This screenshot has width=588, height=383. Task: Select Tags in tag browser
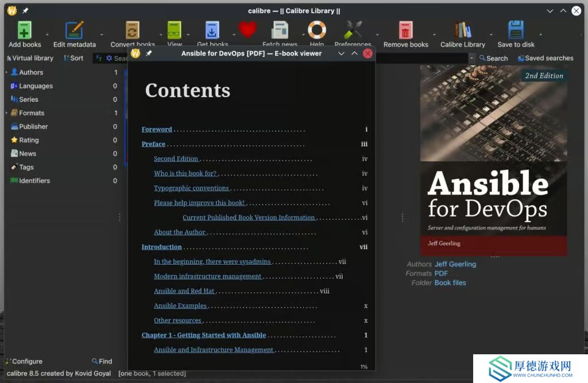click(x=26, y=167)
